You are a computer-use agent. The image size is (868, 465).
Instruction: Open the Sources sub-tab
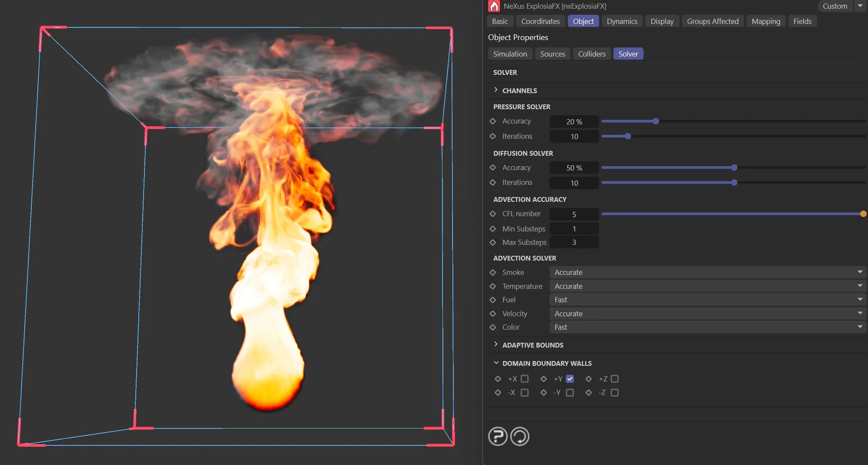(553, 54)
